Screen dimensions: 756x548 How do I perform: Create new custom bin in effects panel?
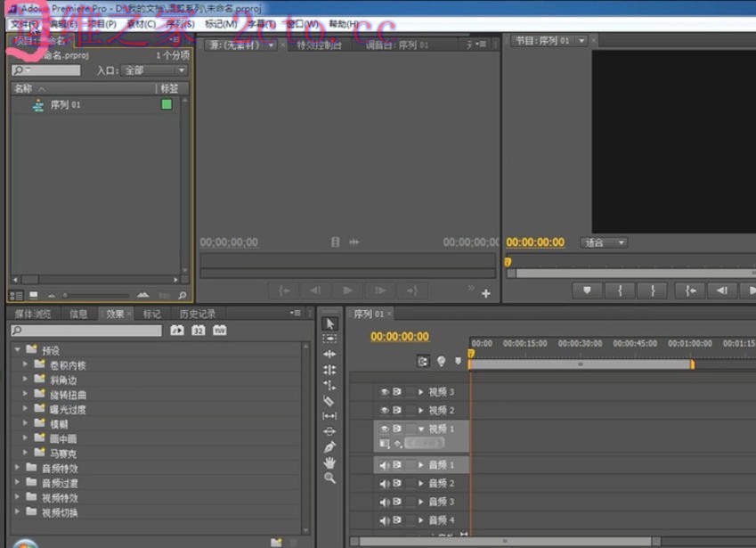[276, 543]
